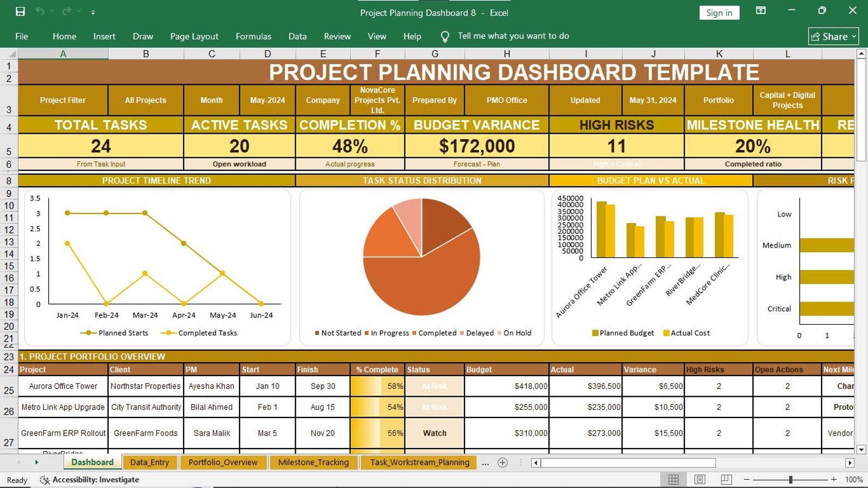Select the Aurora Office Tower cell
This screenshot has height=488, width=868.
point(63,386)
